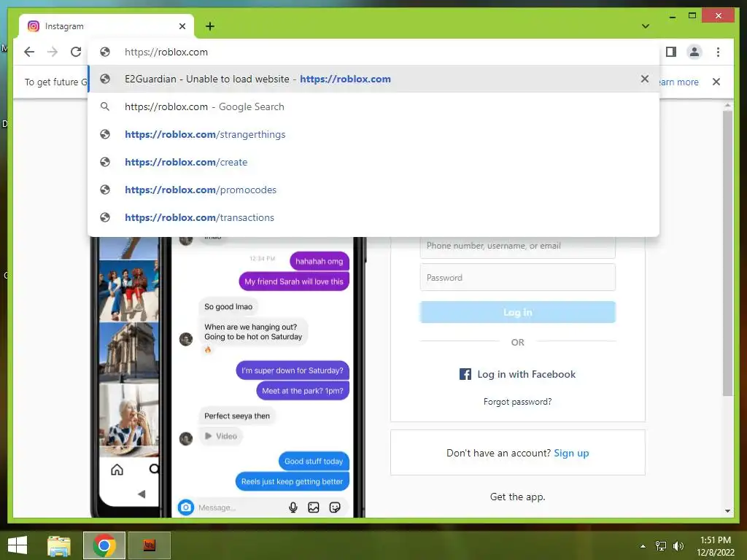Image resolution: width=747 pixels, height=560 pixels.
Task: Click the volume speaker tray icon
Action: (x=678, y=546)
